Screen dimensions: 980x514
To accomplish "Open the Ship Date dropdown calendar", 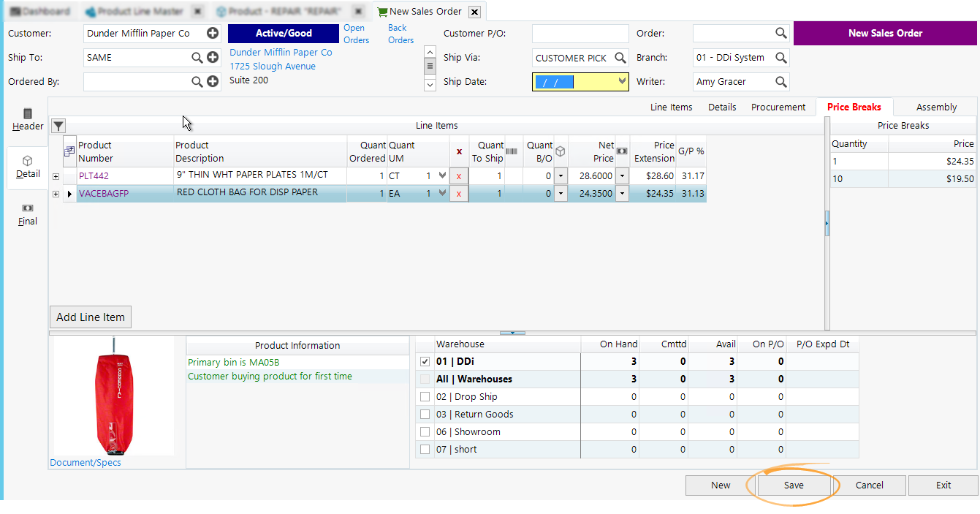I will 622,82.
